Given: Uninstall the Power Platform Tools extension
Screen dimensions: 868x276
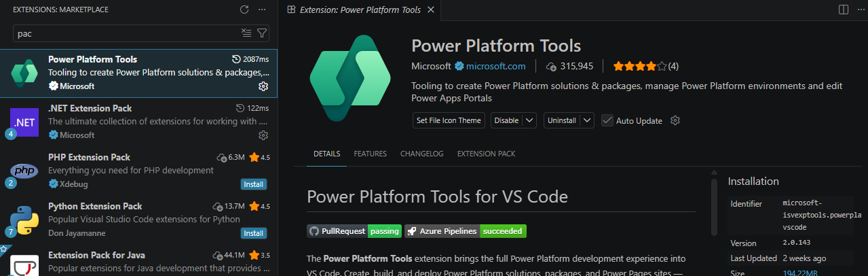Looking at the screenshot, I should pos(561,120).
